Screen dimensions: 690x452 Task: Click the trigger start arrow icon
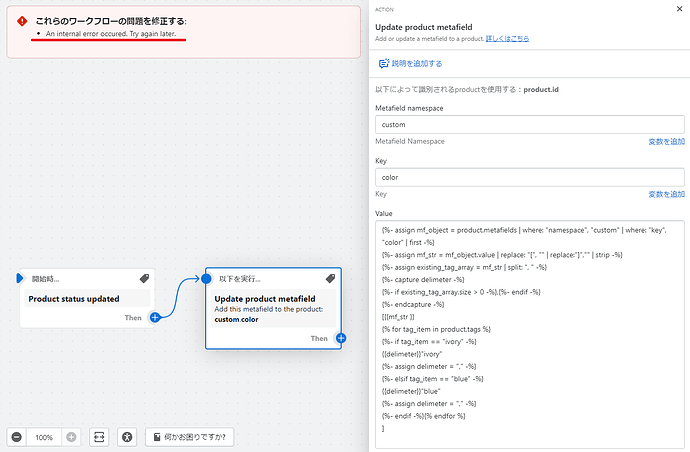[19, 278]
